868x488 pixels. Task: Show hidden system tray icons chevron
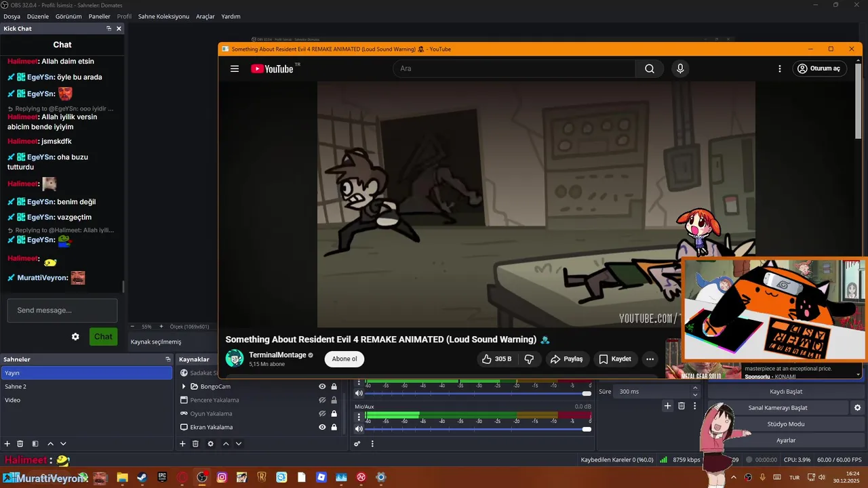(733, 477)
